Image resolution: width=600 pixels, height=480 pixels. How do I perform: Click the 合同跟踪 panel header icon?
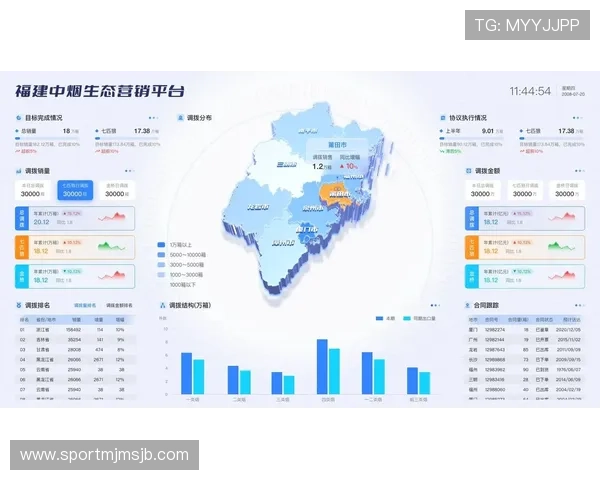click(x=467, y=305)
